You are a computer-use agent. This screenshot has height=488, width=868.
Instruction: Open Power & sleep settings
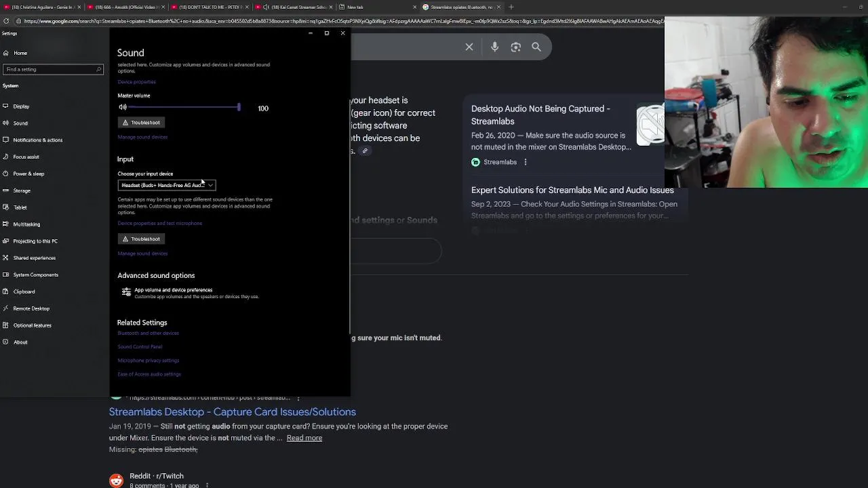click(x=28, y=174)
